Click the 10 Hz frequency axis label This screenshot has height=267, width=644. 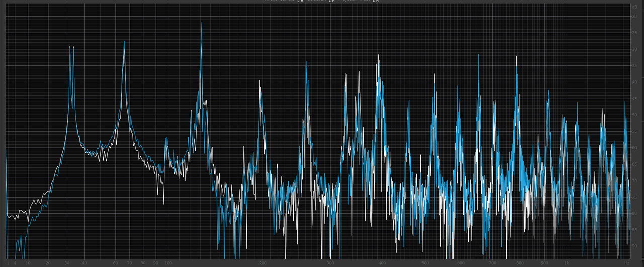click(x=28, y=263)
